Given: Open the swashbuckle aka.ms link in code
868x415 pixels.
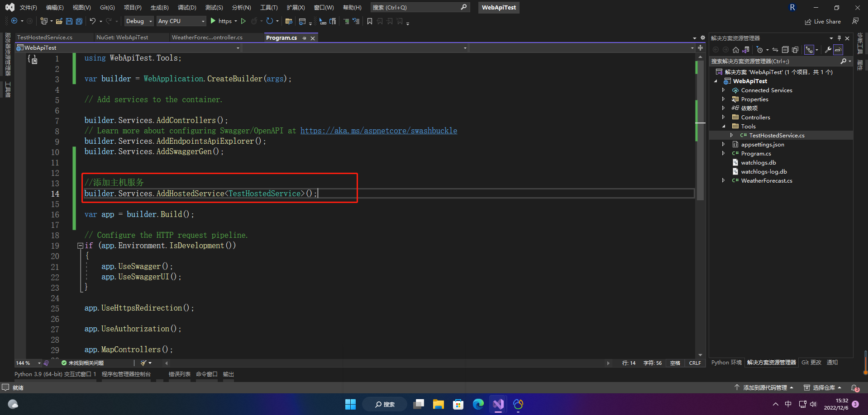Looking at the screenshot, I should (x=379, y=131).
